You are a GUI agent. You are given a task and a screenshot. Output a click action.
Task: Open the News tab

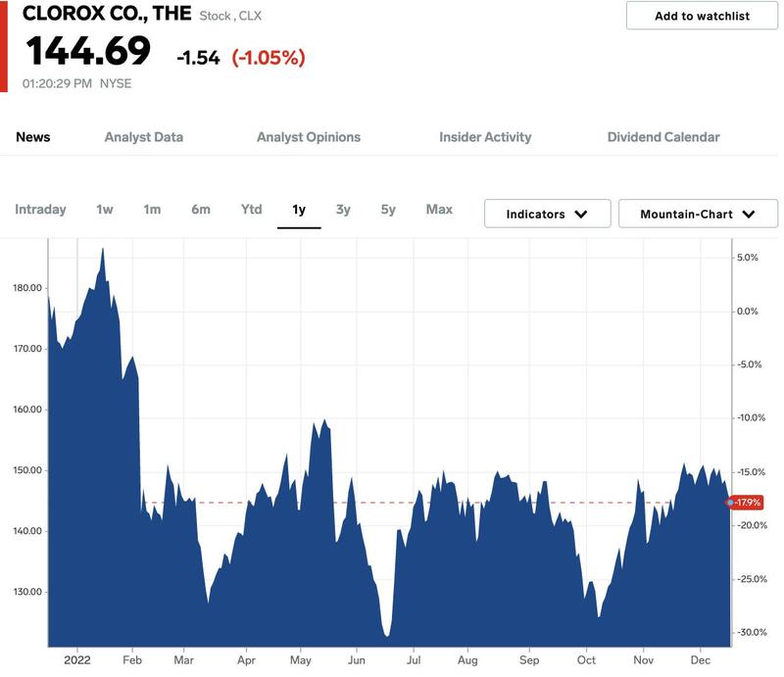click(33, 137)
